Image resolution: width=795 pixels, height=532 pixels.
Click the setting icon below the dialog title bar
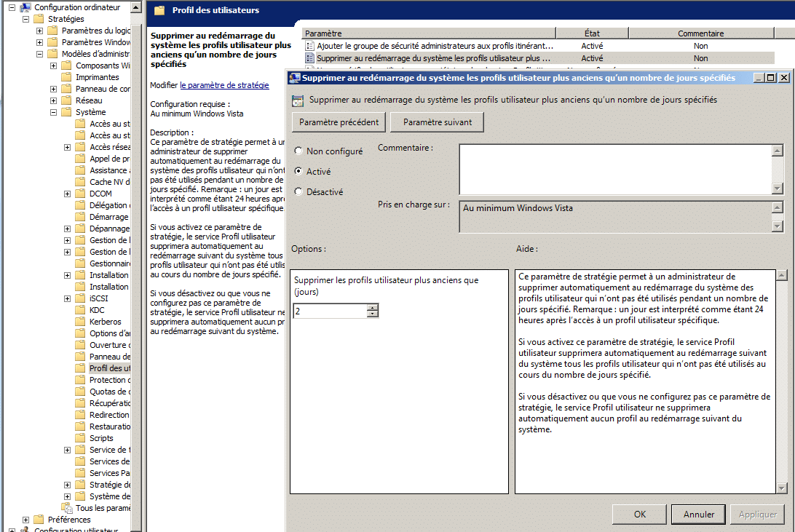298,100
